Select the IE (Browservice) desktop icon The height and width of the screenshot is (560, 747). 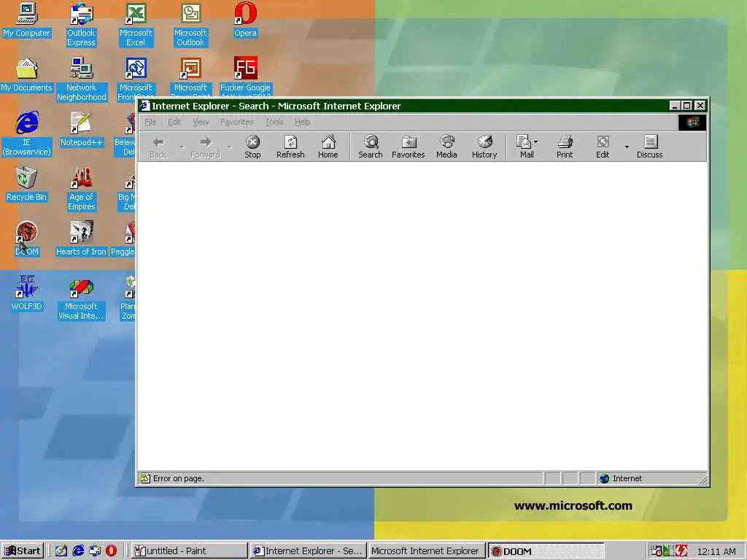pos(27,133)
